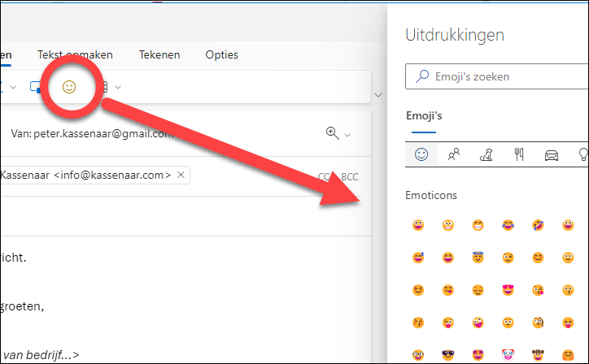This screenshot has width=589, height=364.
Task: Insert the nerd face with glasses emoji
Action: (418, 355)
